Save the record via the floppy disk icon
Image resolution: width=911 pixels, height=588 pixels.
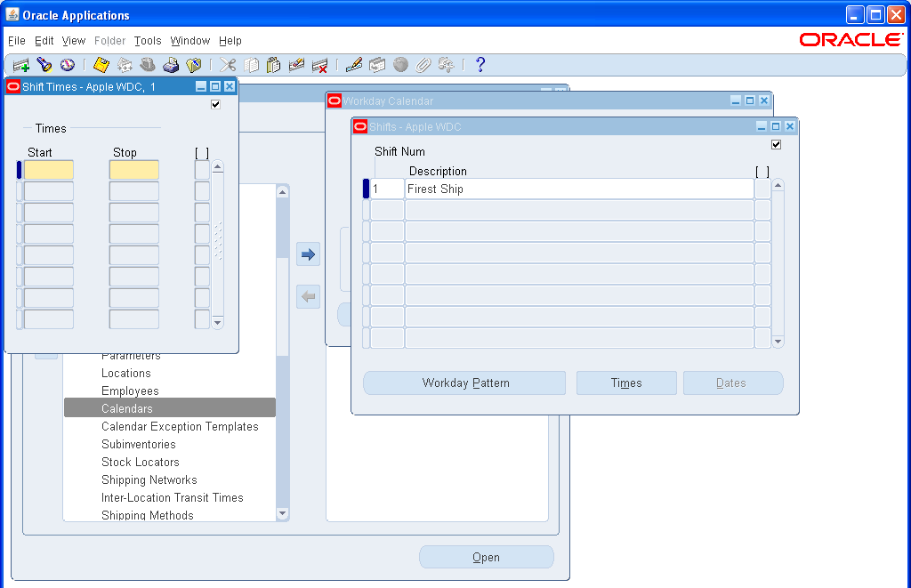click(x=100, y=64)
